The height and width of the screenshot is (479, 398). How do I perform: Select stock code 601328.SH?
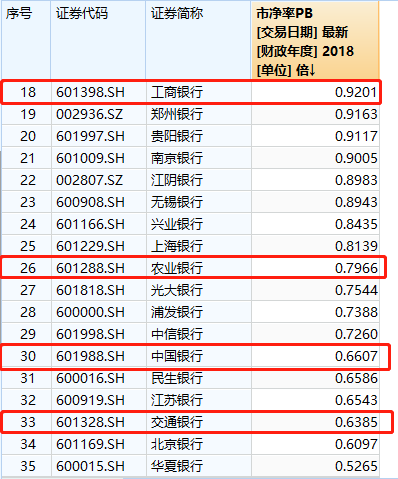coord(90,422)
